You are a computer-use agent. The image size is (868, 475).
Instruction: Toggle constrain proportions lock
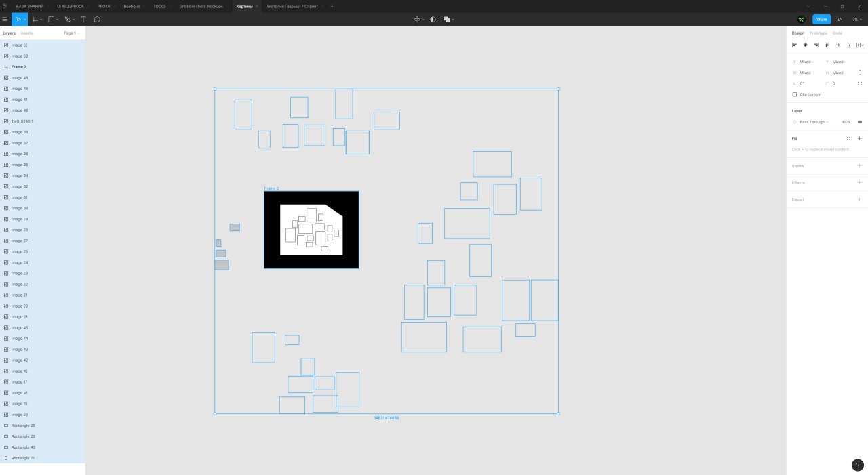[x=860, y=73]
